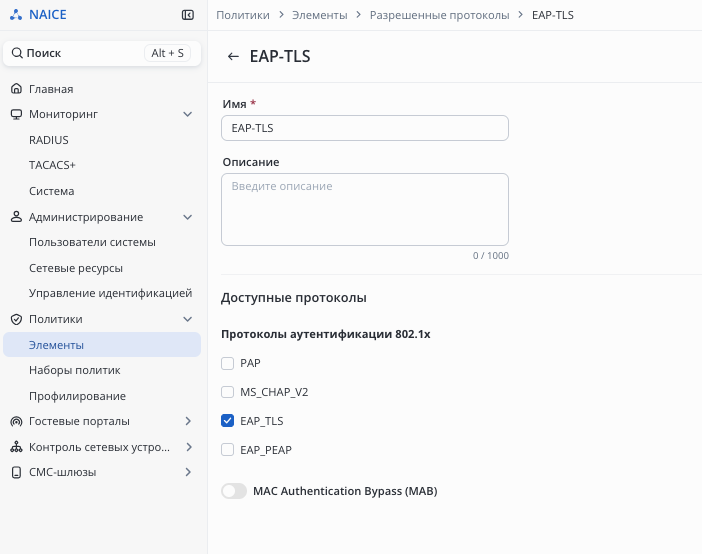
Task: Collapse the Мониторинг section chevron
Action: tap(187, 115)
